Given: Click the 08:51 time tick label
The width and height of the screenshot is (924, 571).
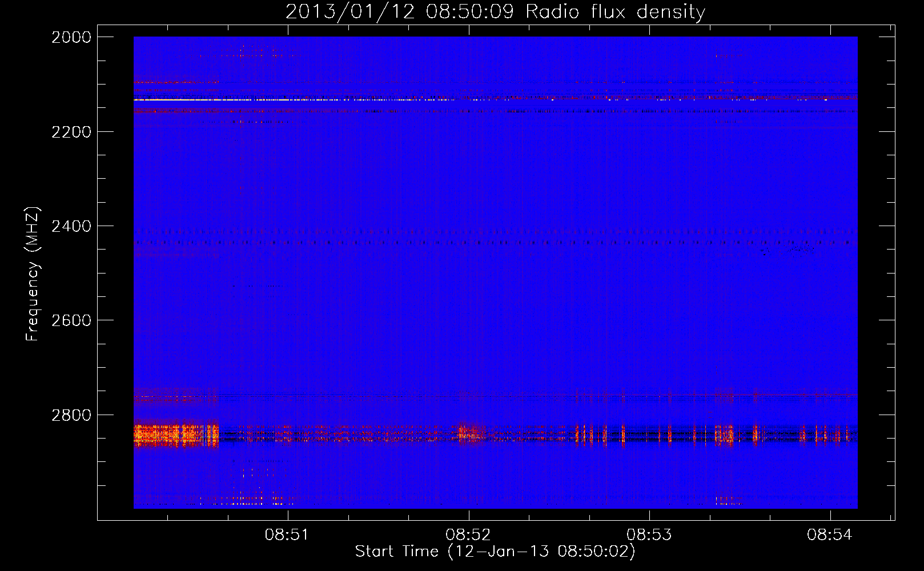Looking at the screenshot, I should coord(287,534).
